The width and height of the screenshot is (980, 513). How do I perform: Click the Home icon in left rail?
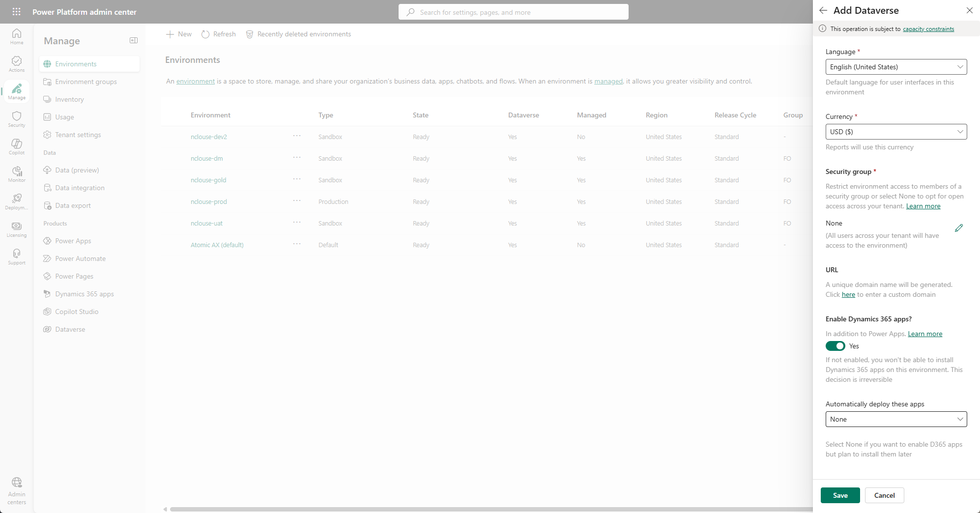pos(17,36)
